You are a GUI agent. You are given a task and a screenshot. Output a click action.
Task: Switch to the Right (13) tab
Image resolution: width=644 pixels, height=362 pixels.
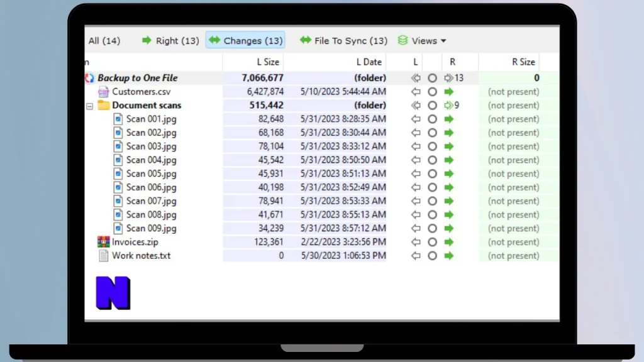click(x=170, y=41)
